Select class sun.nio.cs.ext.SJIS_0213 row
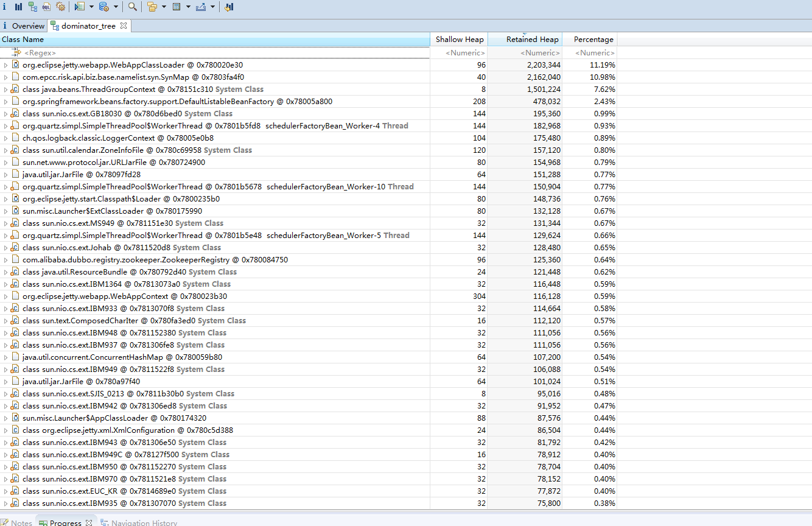Screen dimensions: 812x526 [x=309, y=394]
